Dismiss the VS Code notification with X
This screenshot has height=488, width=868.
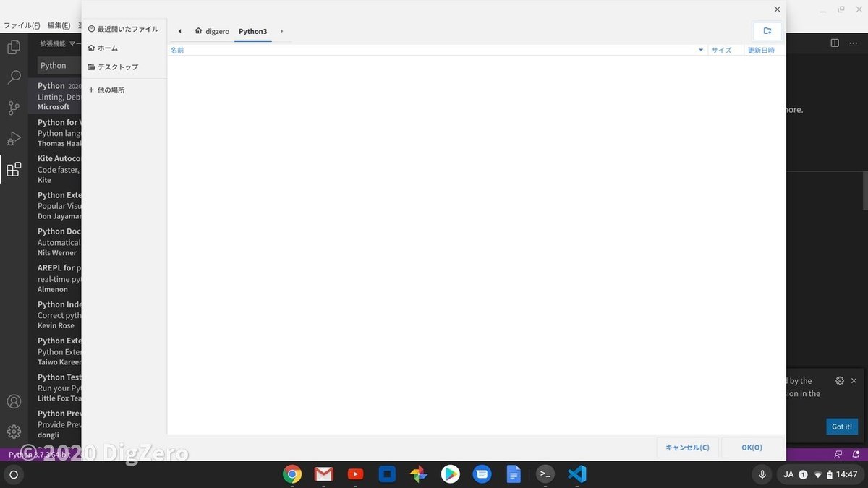coord(854,381)
